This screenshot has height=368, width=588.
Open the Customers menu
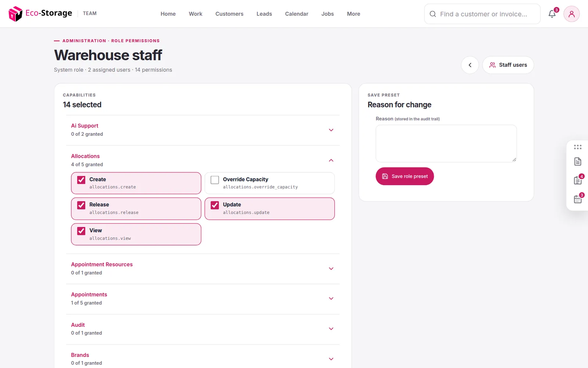click(229, 14)
